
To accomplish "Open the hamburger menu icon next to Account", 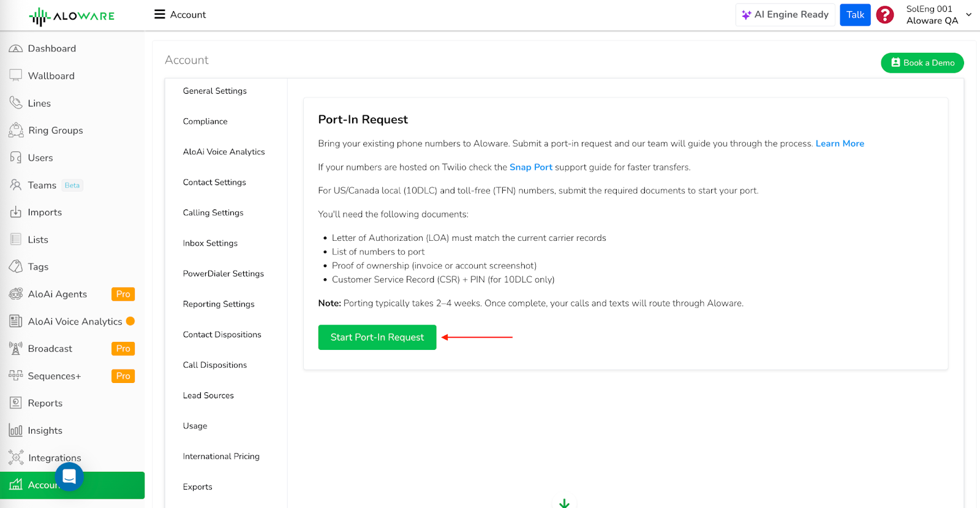I will pos(159,14).
